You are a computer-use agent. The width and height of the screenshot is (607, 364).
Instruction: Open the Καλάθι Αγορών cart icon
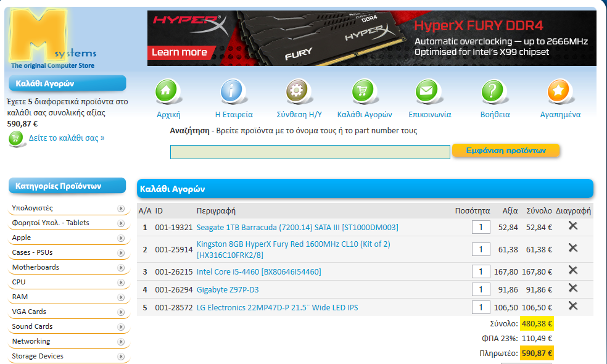pos(363,91)
